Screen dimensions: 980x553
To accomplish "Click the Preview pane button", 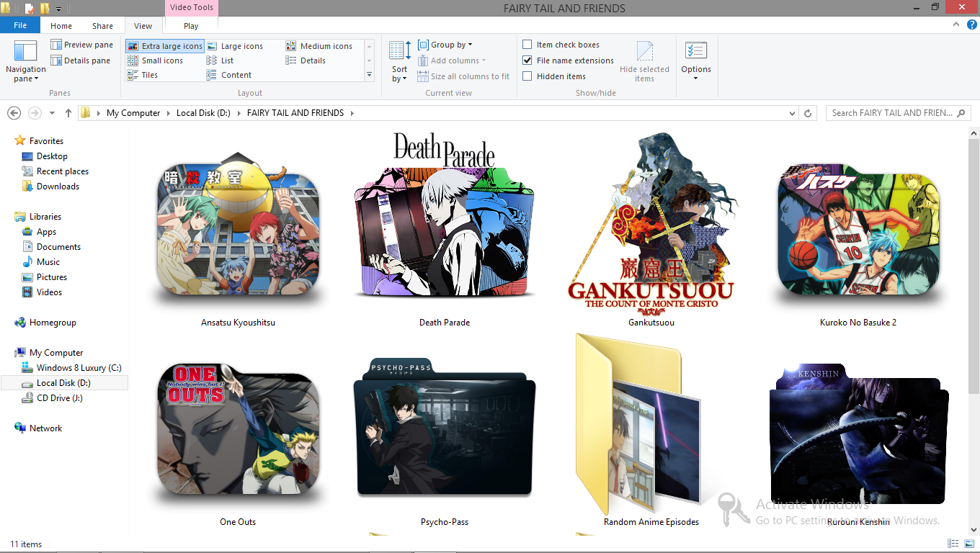I will click(81, 45).
